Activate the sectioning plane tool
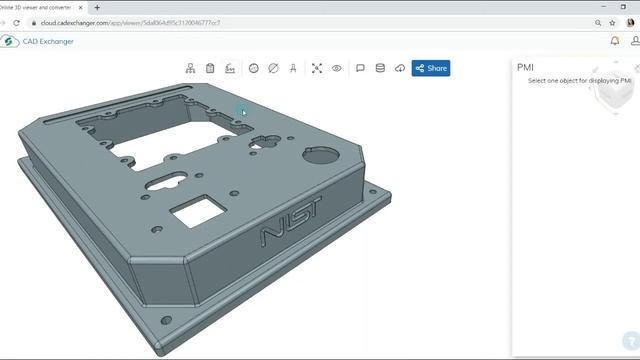The image size is (640, 360). tap(273, 68)
